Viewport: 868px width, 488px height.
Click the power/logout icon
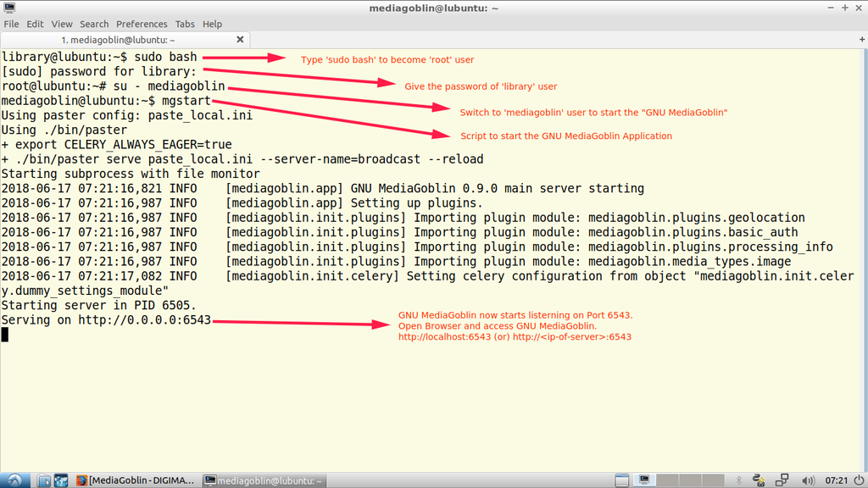[x=857, y=480]
